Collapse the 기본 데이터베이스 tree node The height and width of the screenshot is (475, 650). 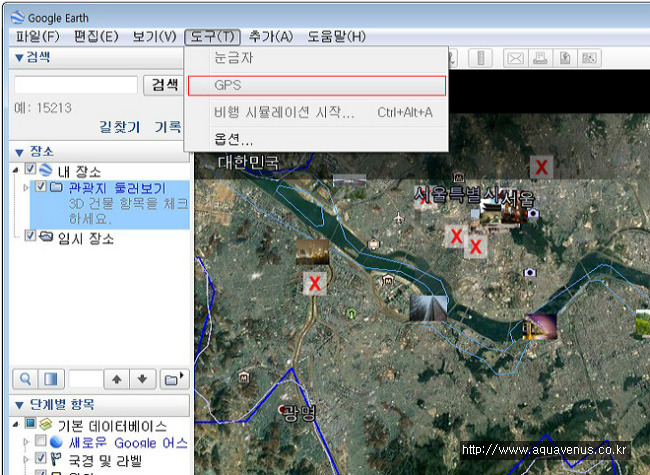point(16,424)
